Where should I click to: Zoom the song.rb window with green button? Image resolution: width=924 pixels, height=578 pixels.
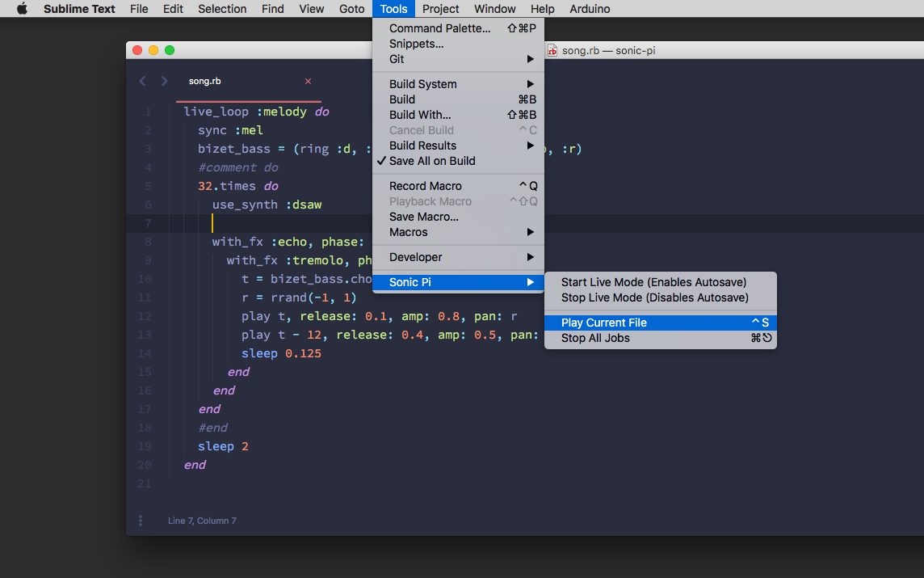(170, 50)
